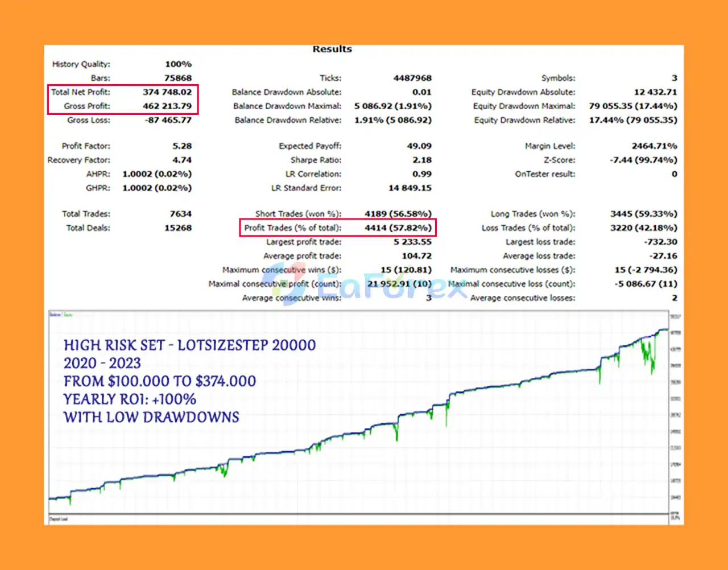The width and height of the screenshot is (728, 570).
Task: Click the Profit Factor value 5.28
Action: (182, 146)
